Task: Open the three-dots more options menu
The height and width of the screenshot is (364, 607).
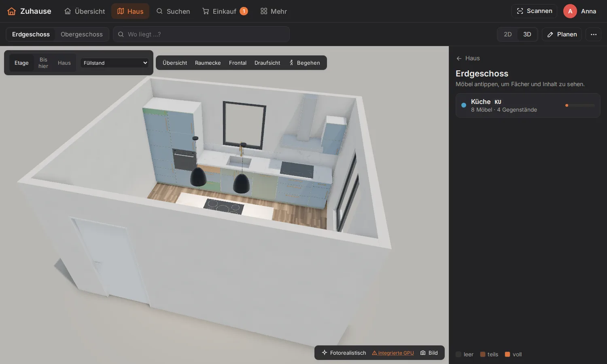Action: tap(593, 34)
